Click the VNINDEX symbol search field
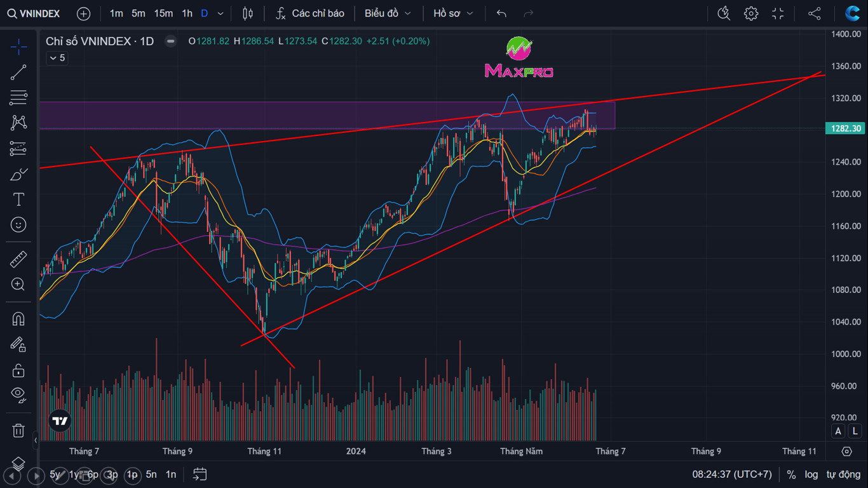 pyautogui.click(x=34, y=13)
